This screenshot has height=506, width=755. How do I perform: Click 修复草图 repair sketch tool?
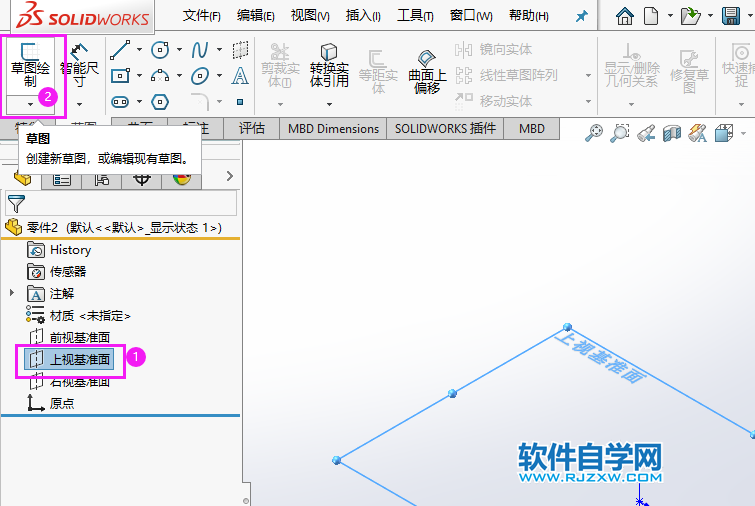pyautogui.click(x=689, y=71)
